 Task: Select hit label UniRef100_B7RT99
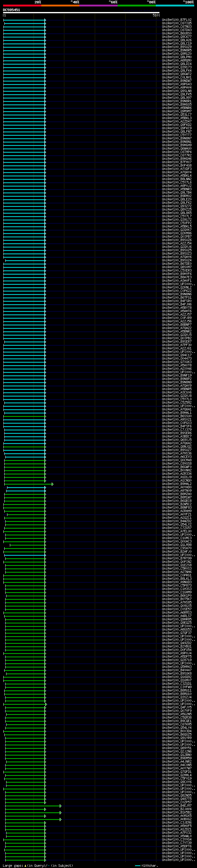177,558
